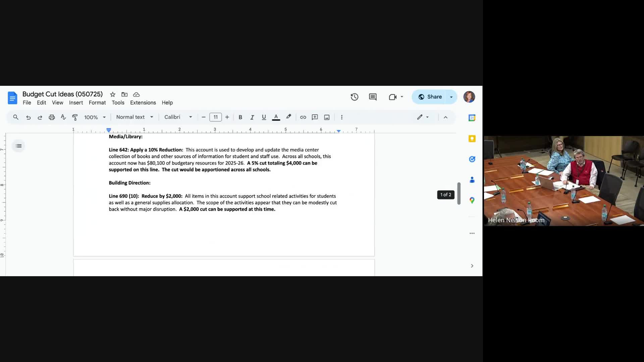644x362 pixels.
Task: Click the insert image icon
Action: [x=327, y=117]
